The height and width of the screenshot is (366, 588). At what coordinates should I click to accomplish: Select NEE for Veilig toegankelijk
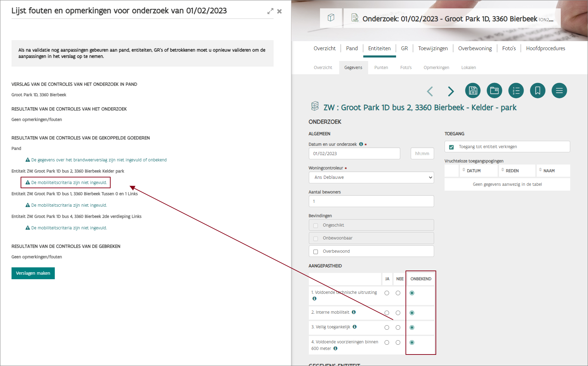pos(398,328)
